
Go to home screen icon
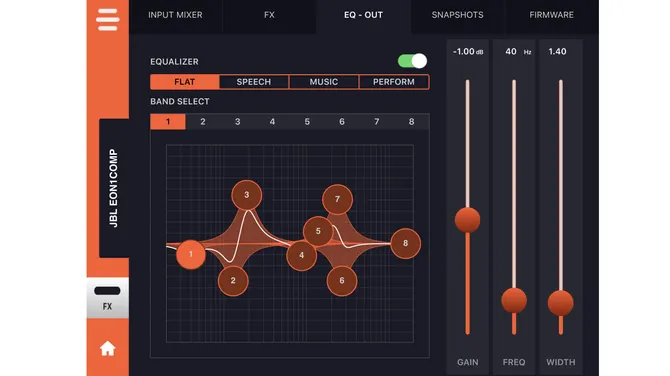pyautogui.click(x=108, y=348)
